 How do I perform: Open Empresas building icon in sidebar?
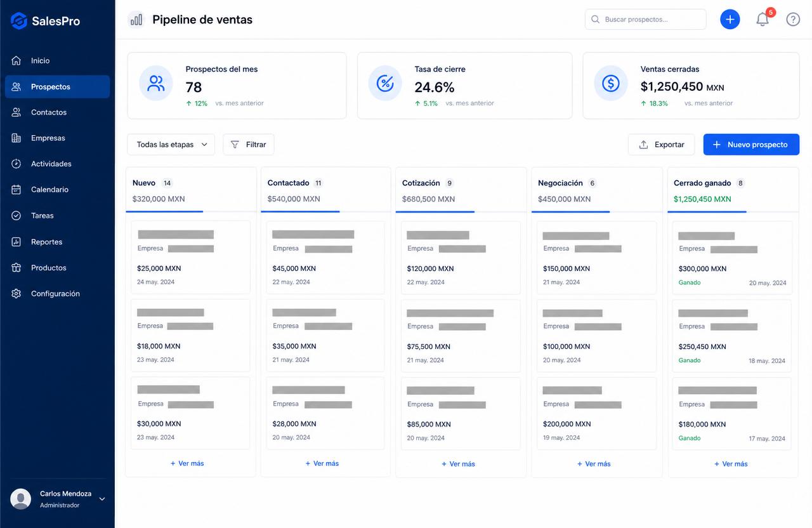[16, 138]
